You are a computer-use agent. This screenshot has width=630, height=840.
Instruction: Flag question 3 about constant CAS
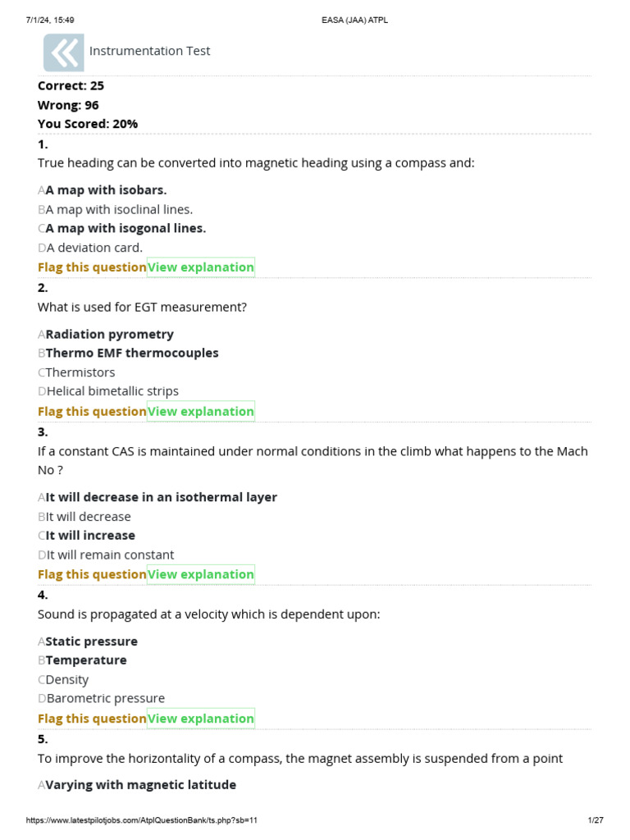[92, 575]
